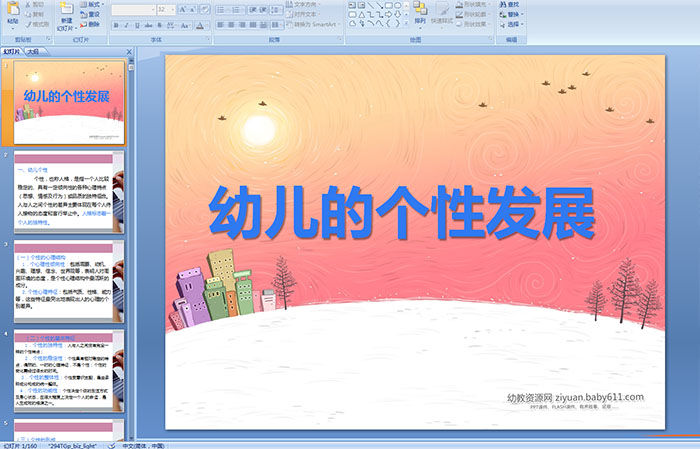
Task: Select slide 2 thumbnail 幼儿个性
Action: [x=69, y=192]
